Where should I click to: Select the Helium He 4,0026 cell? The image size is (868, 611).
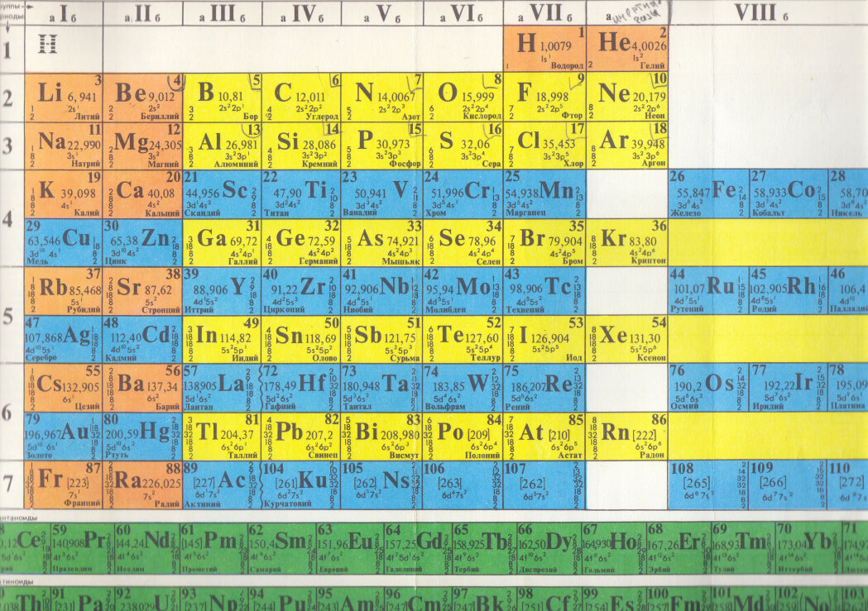click(x=627, y=48)
